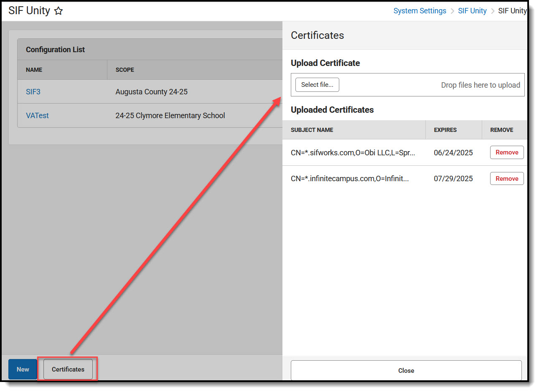Open the System Settings breadcrumb link
Screen dimensions: 539x392
click(420, 11)
